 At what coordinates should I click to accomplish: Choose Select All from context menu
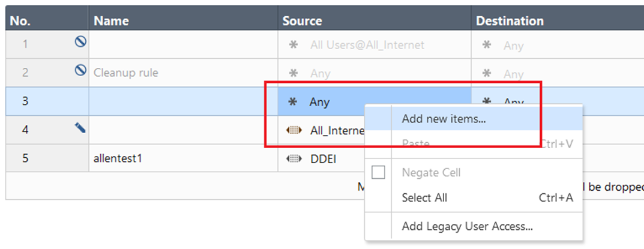coord(424,198)
